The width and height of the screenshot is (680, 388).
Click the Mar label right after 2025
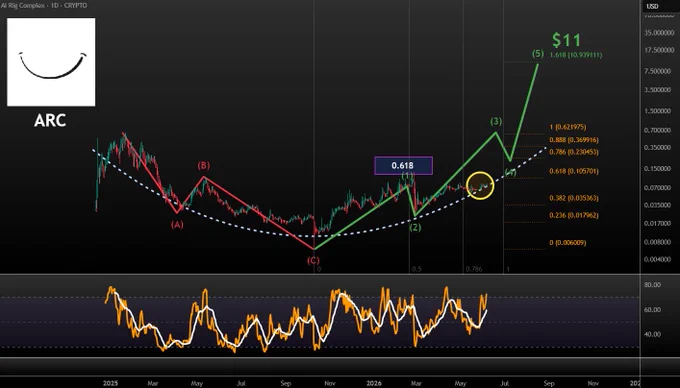pyautogui.click(x=153, y=383)
